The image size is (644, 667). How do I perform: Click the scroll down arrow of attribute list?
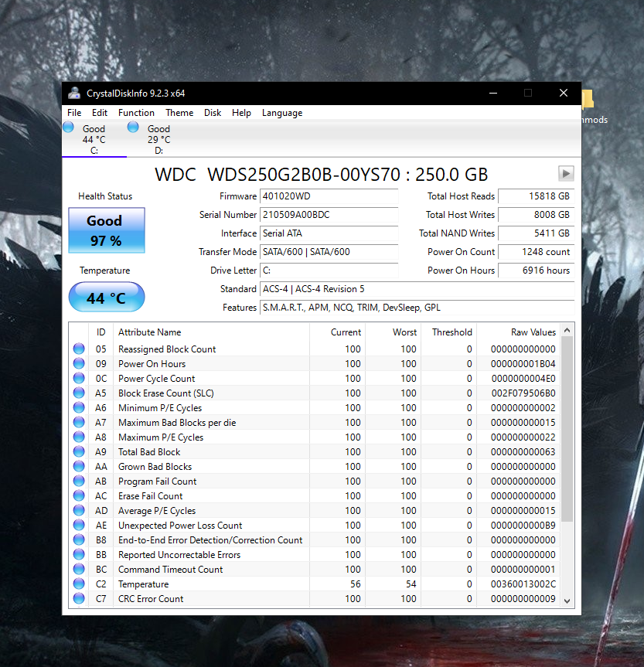(567, 601)
